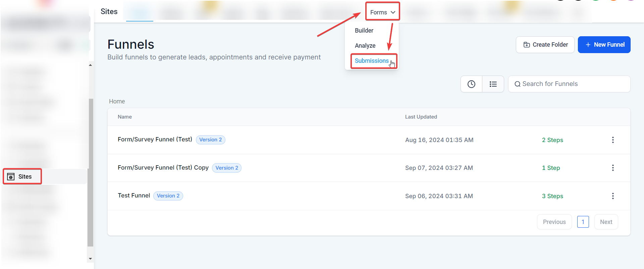Open more options for Form/Survey Funnel (Test) Copy
The image size is (644, 269).
click(613, 168)
